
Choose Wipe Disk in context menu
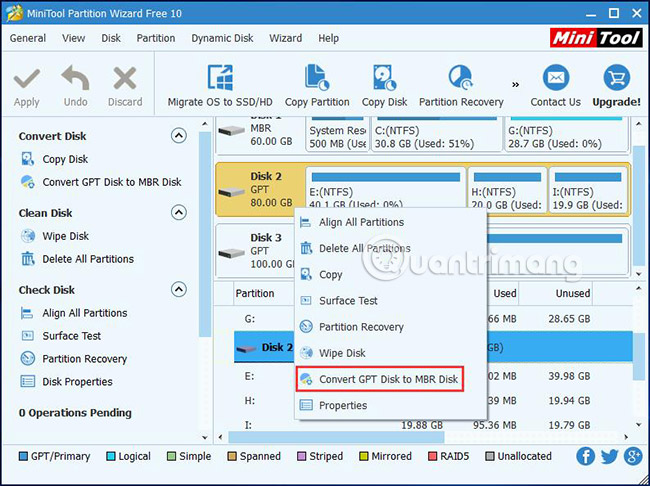(x=390, y=353)
